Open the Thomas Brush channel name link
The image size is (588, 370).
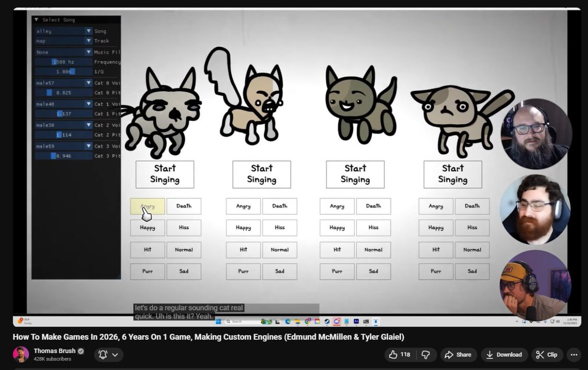[54, 351]
